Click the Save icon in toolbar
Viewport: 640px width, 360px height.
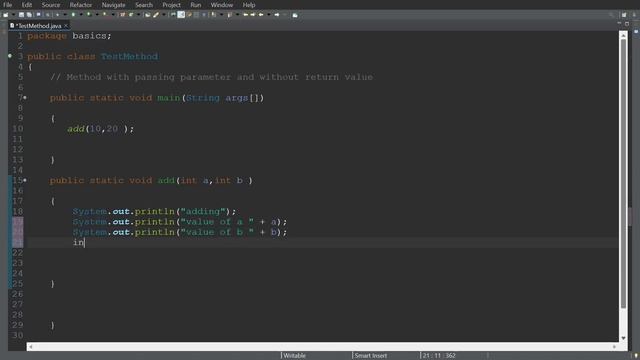(x=21, y=15)
